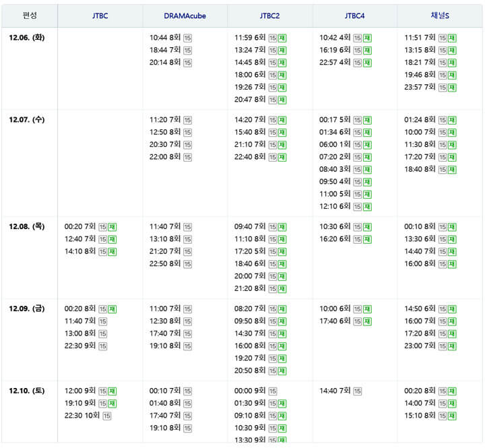
Task: Select DRAMAcube 12:30 8회 entry
Action: 165,321
